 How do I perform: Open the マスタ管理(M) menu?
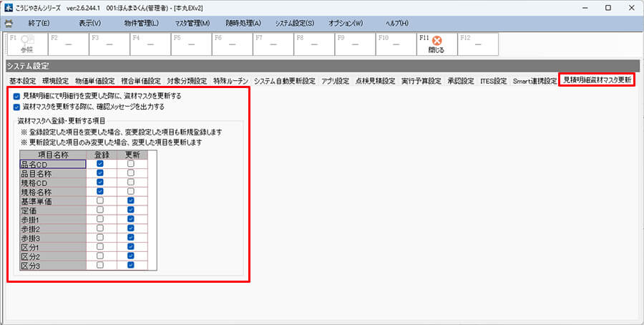coord(192,23)
